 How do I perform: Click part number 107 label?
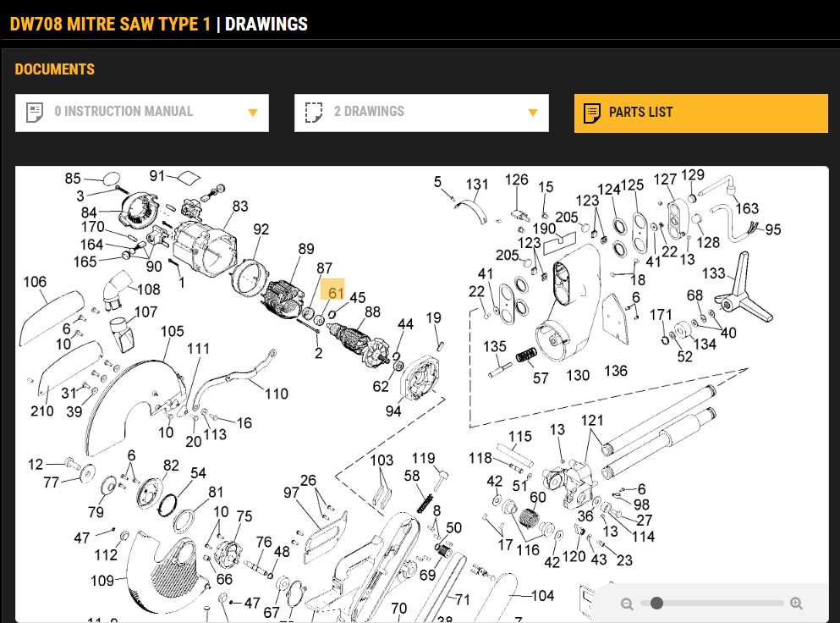[145, 312]
